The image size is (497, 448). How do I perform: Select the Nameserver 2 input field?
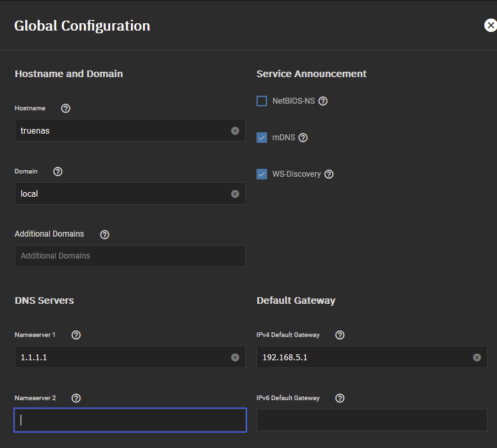coord(130,420)
